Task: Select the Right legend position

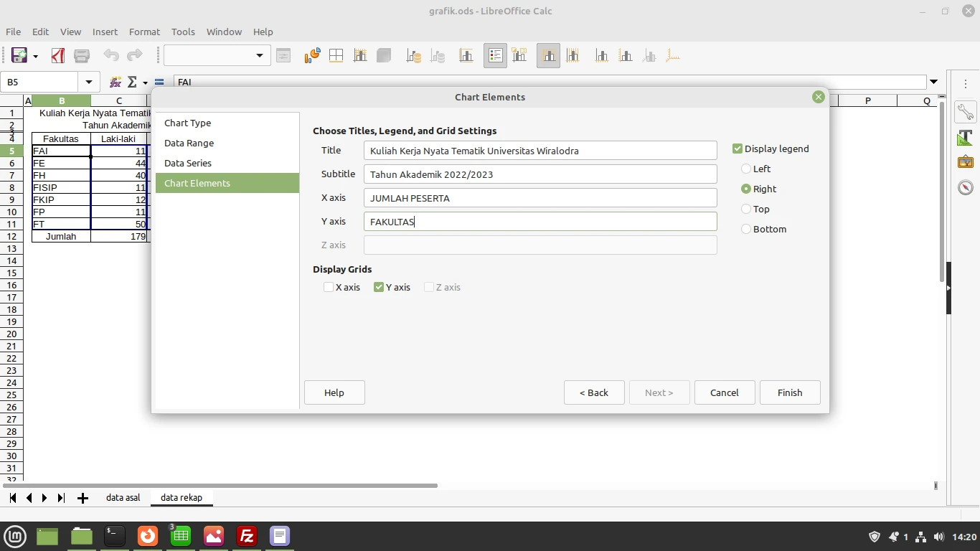Action: point(746,189)
